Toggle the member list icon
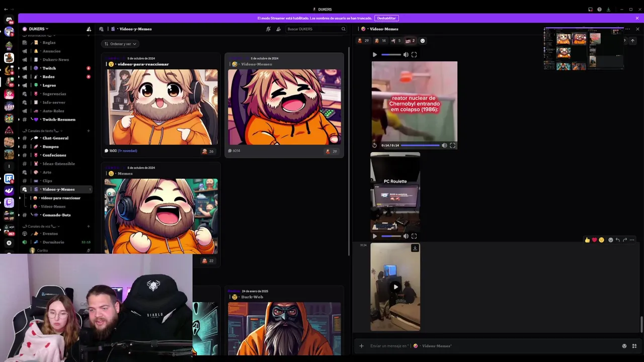The image size is (644, 362). coord(278,29)
